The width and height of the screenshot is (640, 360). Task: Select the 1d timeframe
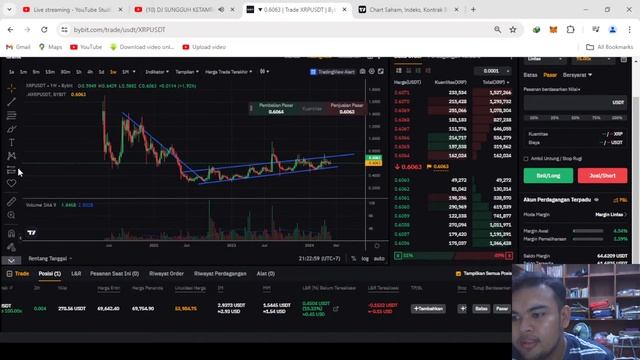(101, 72)
